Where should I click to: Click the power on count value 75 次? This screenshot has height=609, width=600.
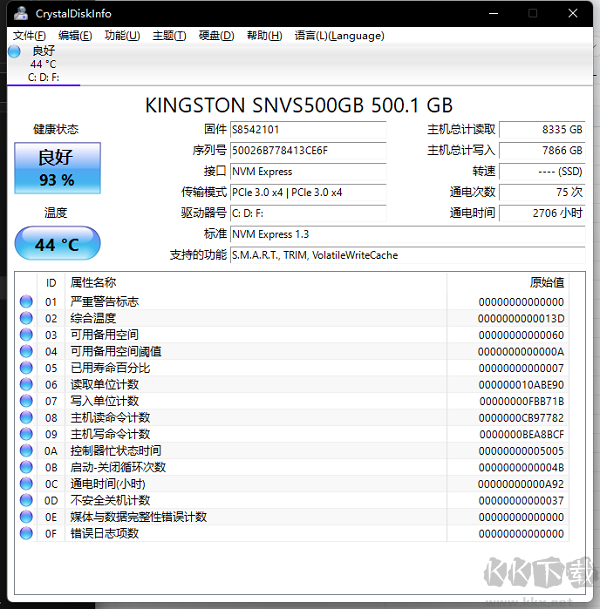(542, 192)
